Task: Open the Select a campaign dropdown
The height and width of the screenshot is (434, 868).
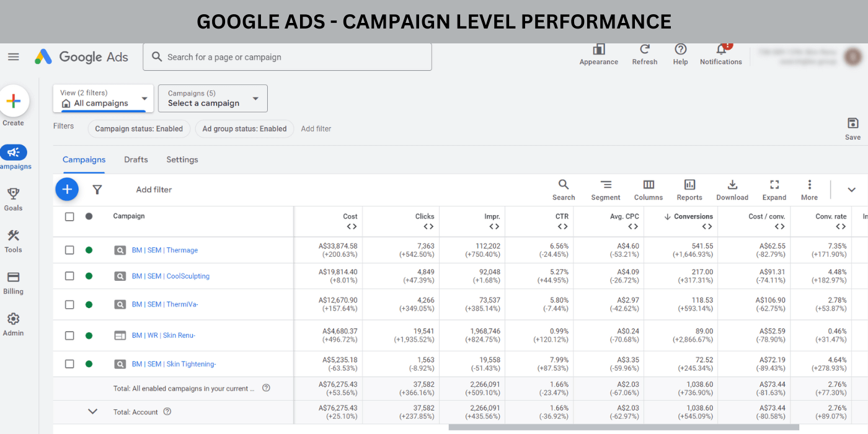Action: click(x=213, y=99)
